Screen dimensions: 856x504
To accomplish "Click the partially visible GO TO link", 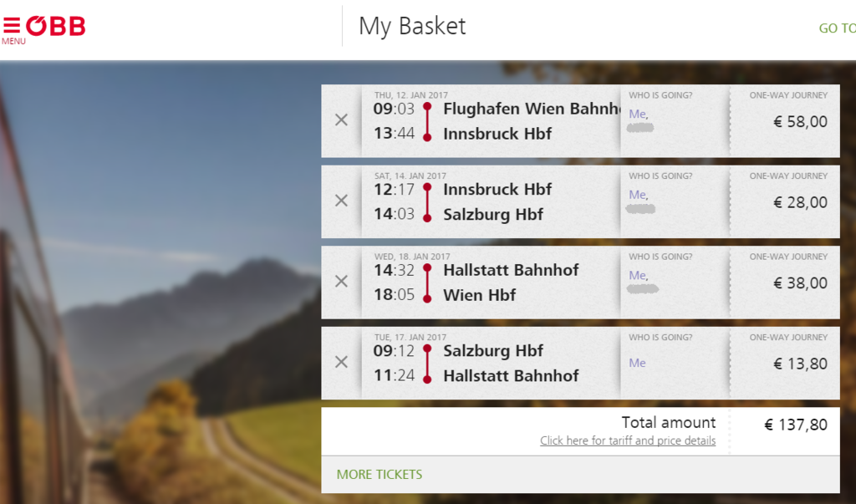I will click(837, 28).
